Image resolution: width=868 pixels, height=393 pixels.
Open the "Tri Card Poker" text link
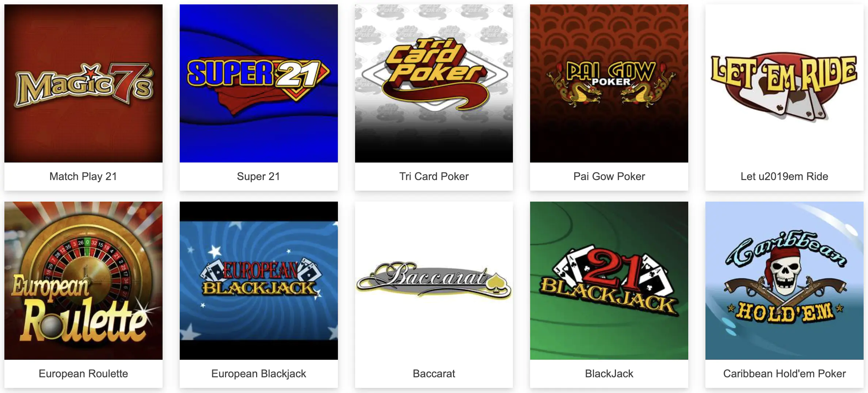(x=434, y=176)
